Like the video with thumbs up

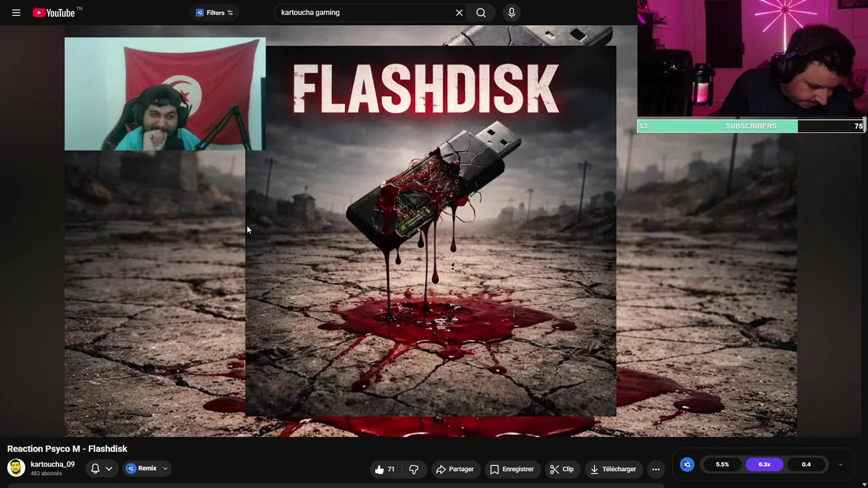(384, 469)
